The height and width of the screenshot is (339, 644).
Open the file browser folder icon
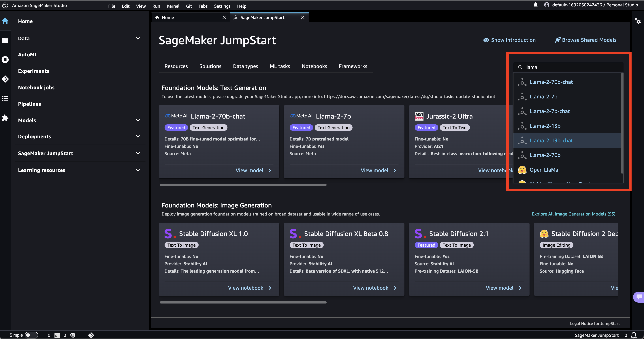click(x=5, y=40)
